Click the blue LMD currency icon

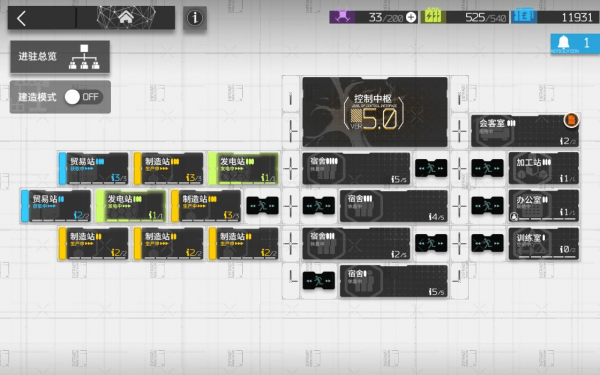(524, 17)
